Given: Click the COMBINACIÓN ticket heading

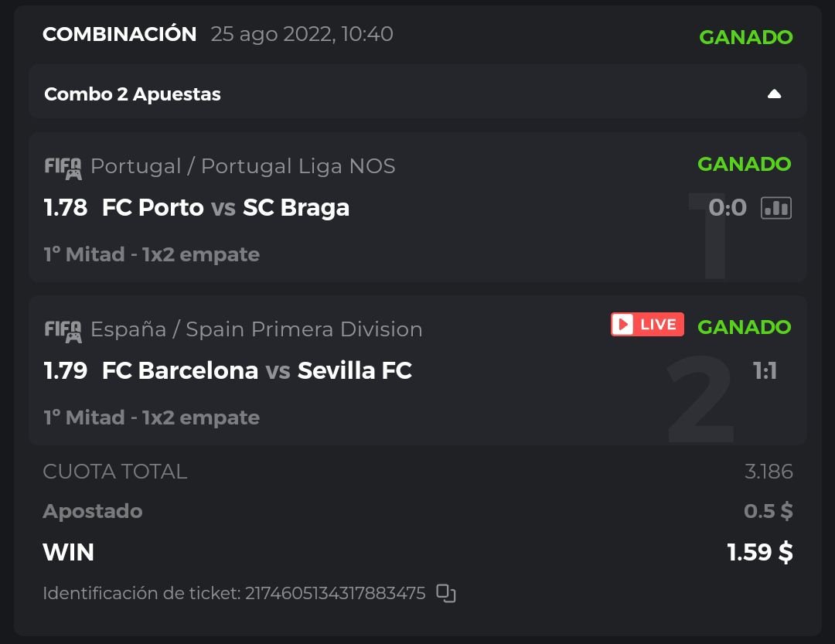Looking at the screenshot, I should click(120, 34).
